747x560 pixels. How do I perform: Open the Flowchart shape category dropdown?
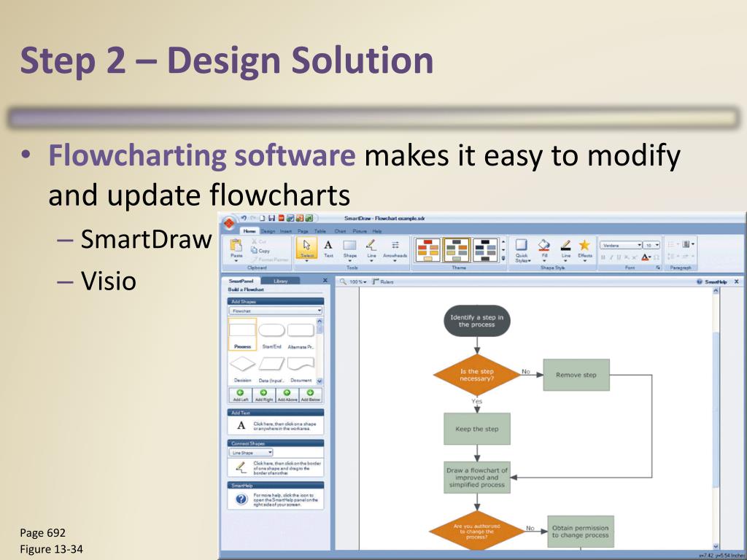pos(275,311)
